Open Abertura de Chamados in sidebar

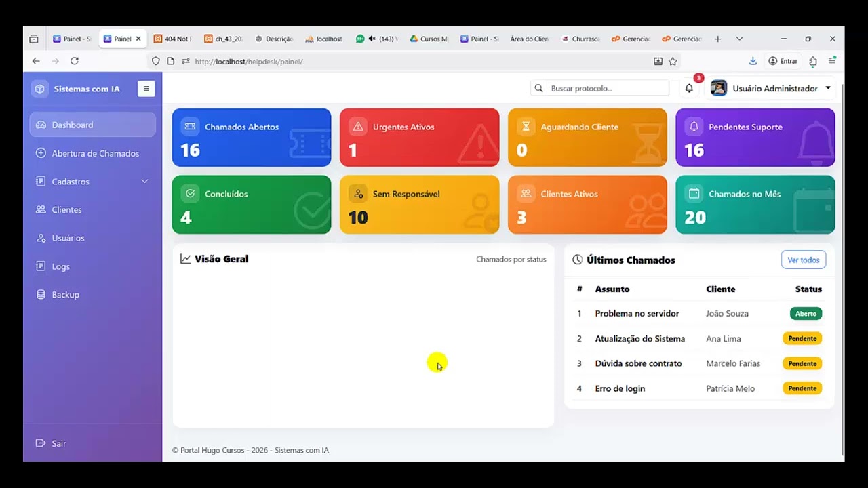93,153
